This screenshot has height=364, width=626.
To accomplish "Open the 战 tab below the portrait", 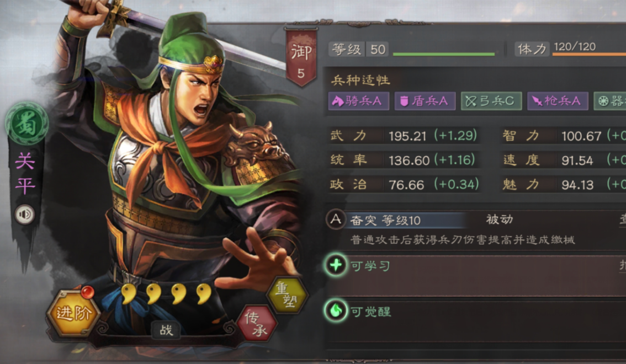I will (166, 330).
